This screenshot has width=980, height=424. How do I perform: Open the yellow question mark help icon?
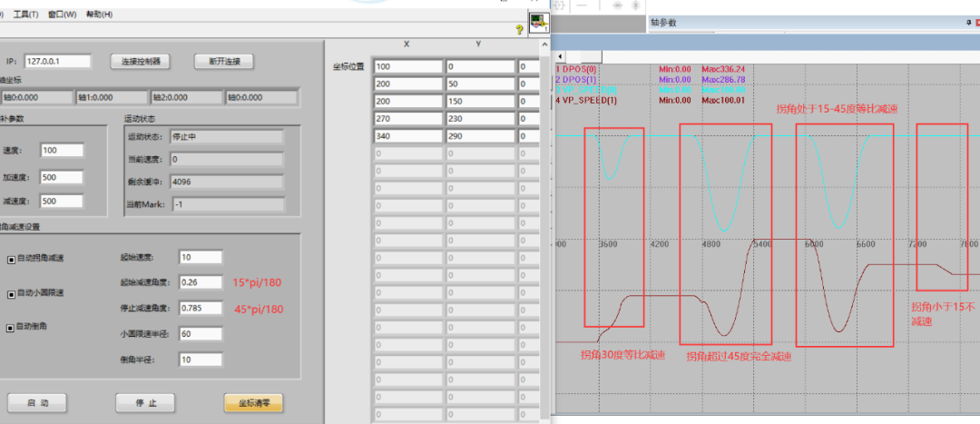click(519, 29)
